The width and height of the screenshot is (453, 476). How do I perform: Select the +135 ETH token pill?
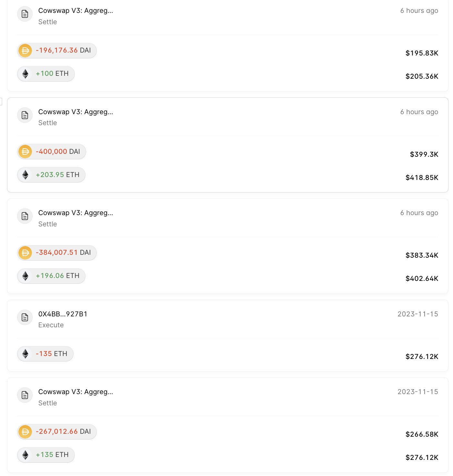click(x=46, y=455)
